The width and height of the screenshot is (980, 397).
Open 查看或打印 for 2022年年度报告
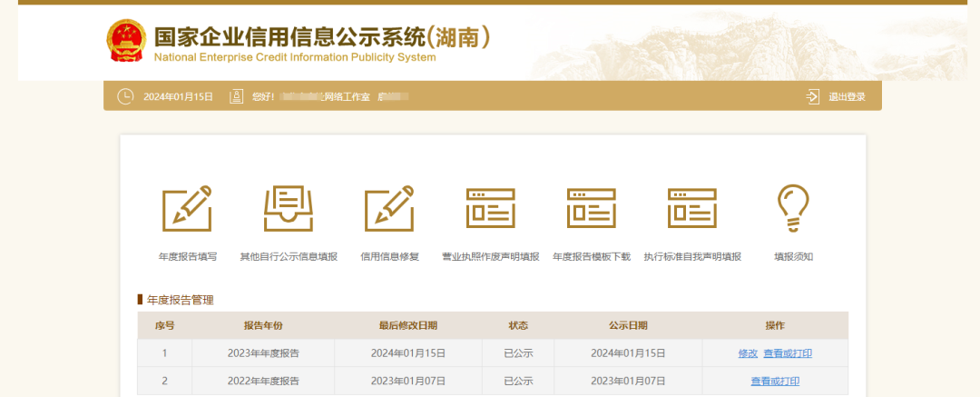tap(775, 381)
